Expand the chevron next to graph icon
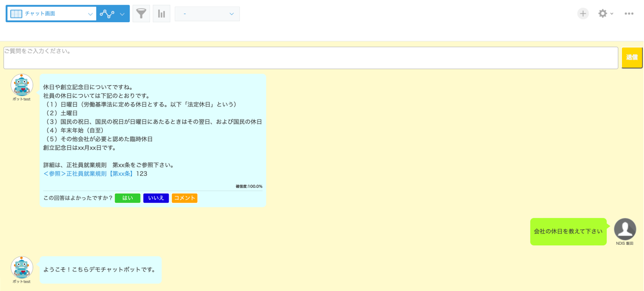 (x=122, y=14)
